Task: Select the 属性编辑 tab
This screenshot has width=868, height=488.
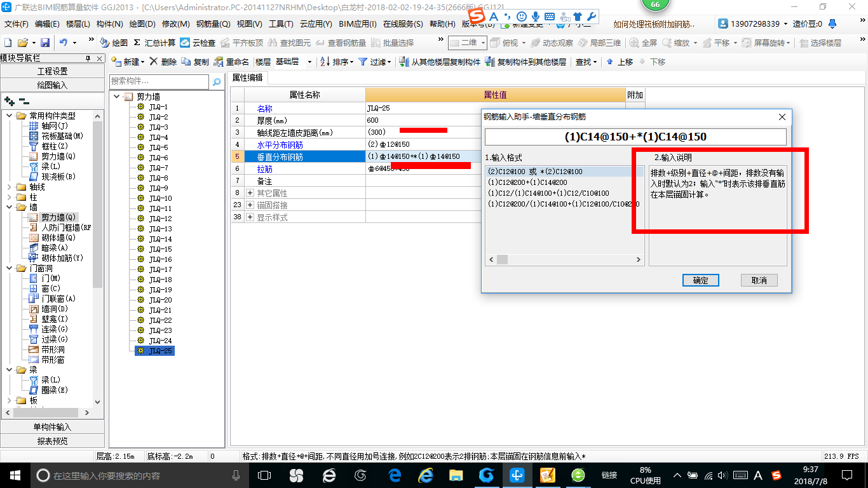Action: click(x=247, y=78)
